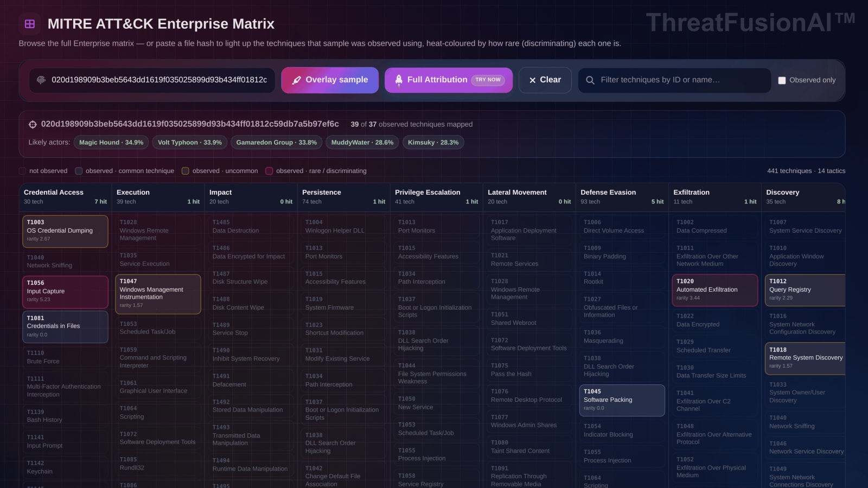Screen dimensions: 868x488
Task: Select the Exfiltration tactic header
Action: 714,197
